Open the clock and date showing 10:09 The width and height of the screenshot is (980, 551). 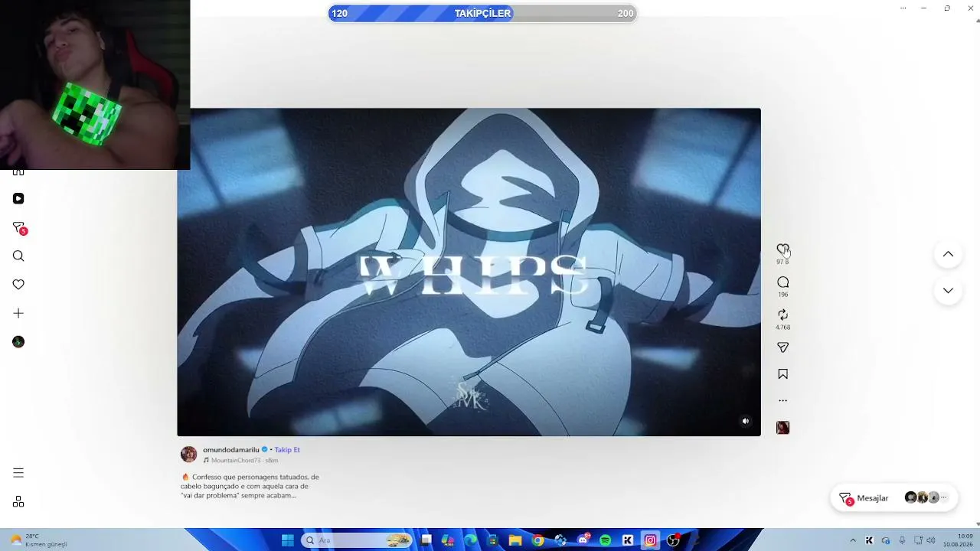click(x=958, y=540)
